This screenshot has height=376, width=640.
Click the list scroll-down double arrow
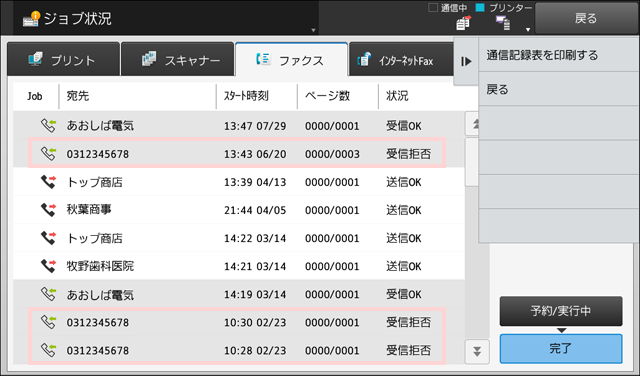[x=477, y=351]
